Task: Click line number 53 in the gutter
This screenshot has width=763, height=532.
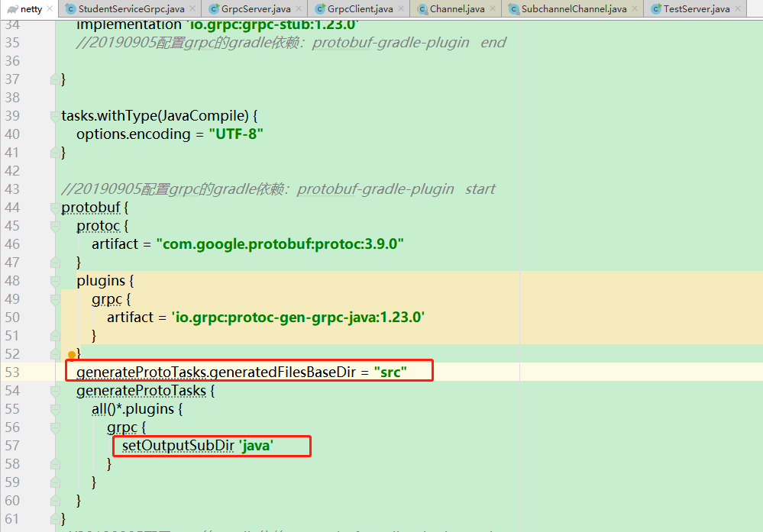Action: [x=13, y=371]
